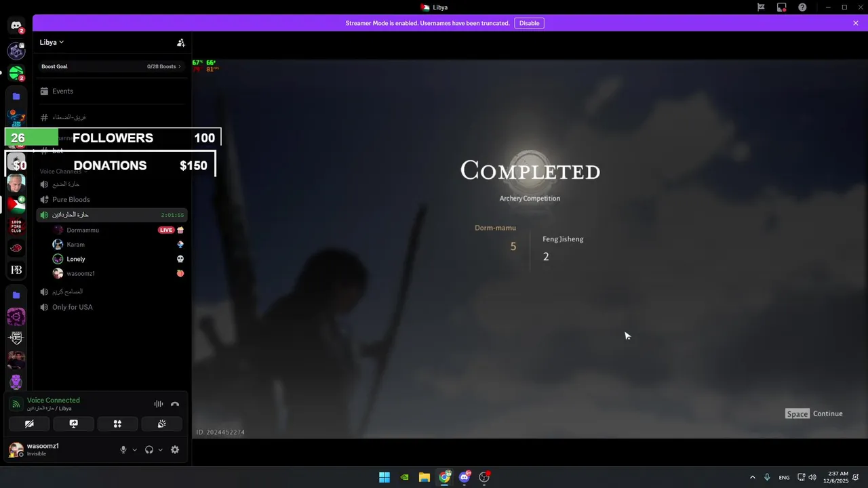Join the Pure Bloods voice channel
Viewport: 868px width, 488px height.
click(112, 199)
